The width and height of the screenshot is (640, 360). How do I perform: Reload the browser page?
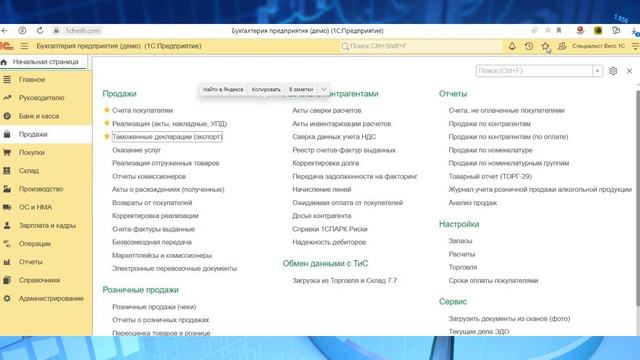[x=40, y=31]
